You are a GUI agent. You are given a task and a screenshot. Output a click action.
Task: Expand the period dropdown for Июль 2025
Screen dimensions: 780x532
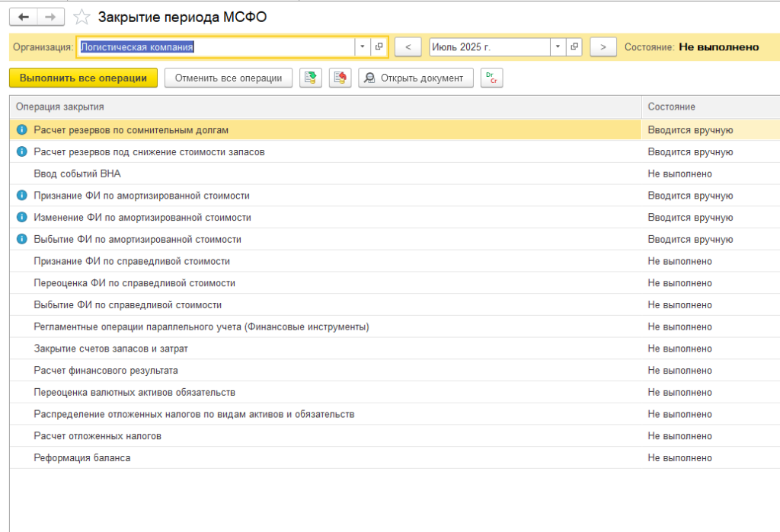[558, 47]
